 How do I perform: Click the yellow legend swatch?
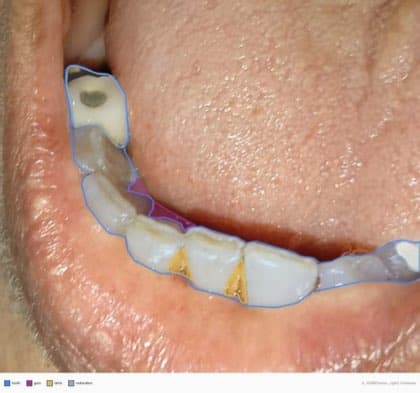click(x=50, y=383)
